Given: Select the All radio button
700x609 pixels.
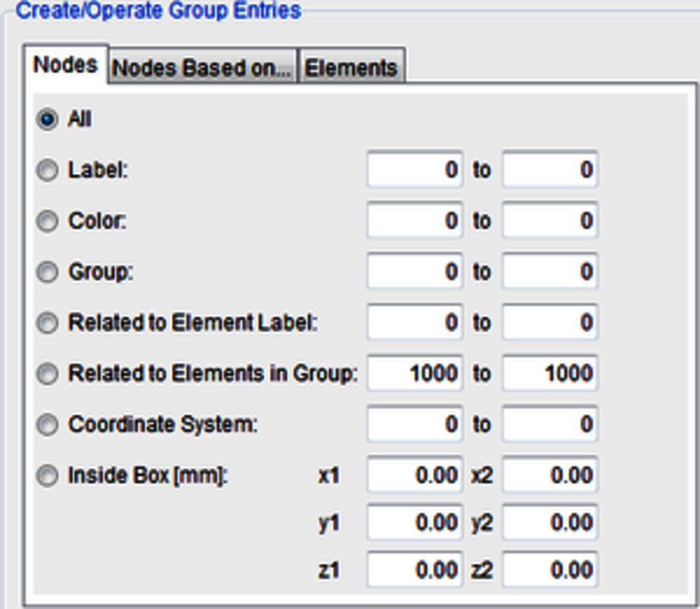Looking at the screenshot, I should pyautogui.click(x=47, y=120).
